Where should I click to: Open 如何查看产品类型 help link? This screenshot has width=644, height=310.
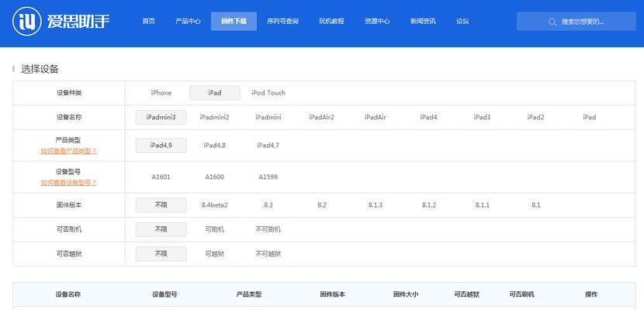tap(68, 151)
